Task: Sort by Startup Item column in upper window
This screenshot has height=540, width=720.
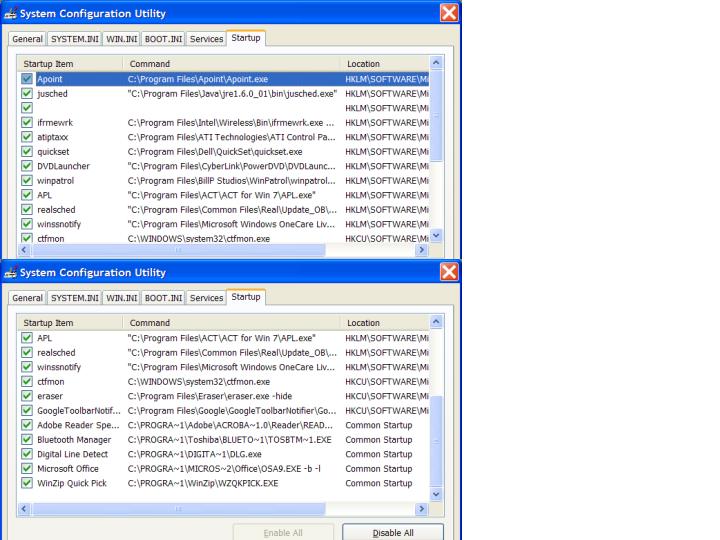Action: point(70,64)
